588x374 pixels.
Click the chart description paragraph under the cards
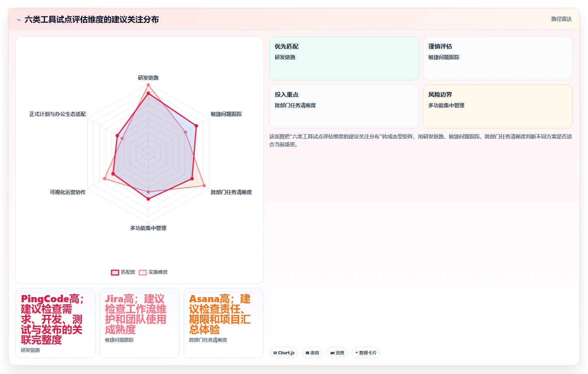click(x=421, y=140)
